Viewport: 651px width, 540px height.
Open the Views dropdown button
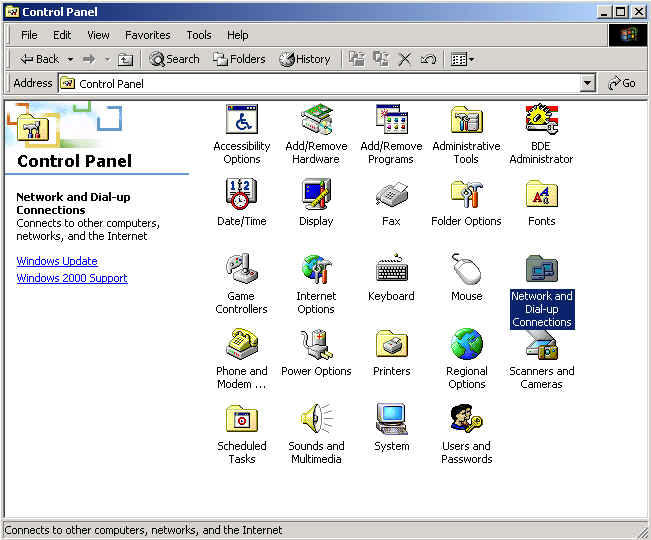[x=462, y=59]
